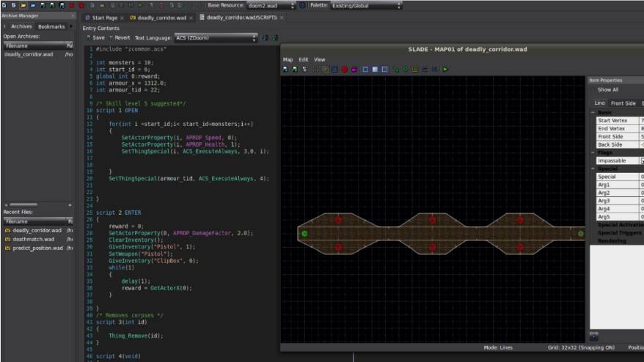Image resolution: width=644 pixels, height=362 pixels.
Task: Open the Palette dropdown
Action: (x=367, y=5)
